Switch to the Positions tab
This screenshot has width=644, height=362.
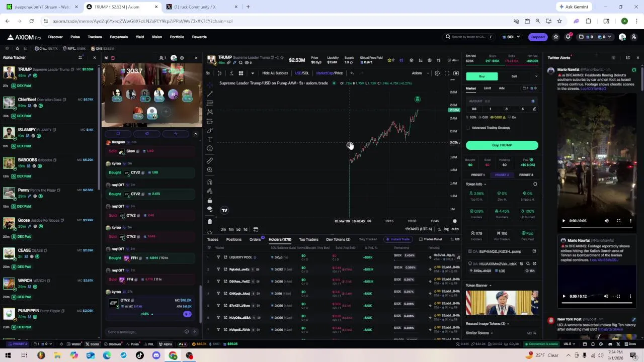click(233, 239)
